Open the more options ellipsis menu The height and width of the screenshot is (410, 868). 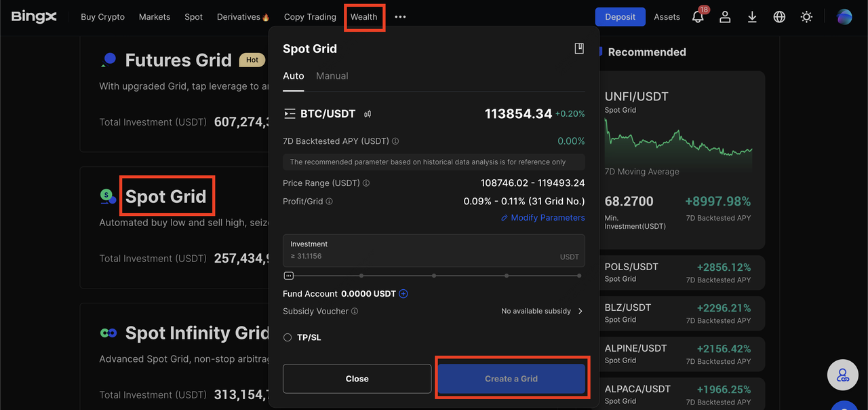click(400, 17)
